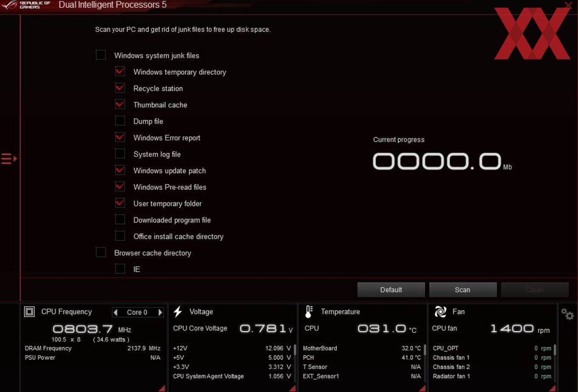
Task: Close the Dual Intelligent Processors window
Action: (x=568, y=6)
